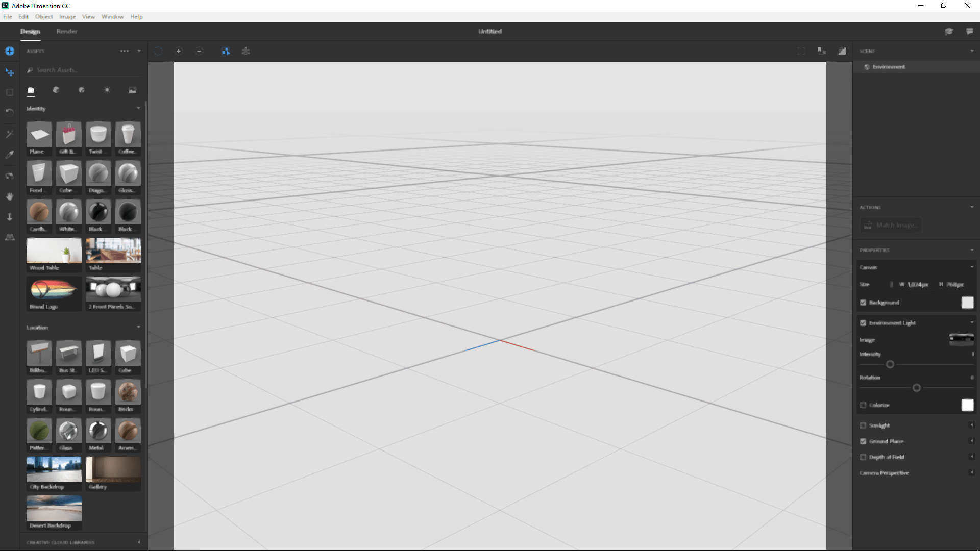This screenshot has width=980, height=551.
Task: Open the Learn graduation cap icon
Action: pyautogui.click(x=948, y=31)
